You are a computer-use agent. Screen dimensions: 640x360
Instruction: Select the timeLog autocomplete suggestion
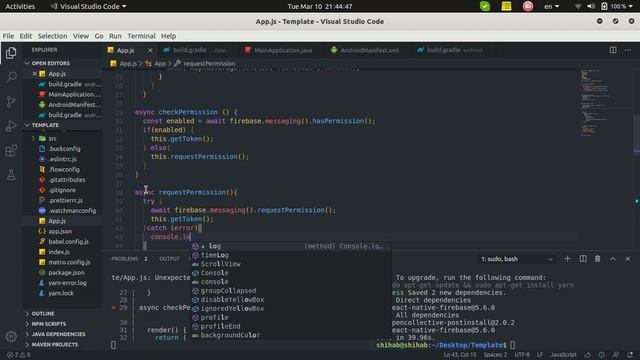click(x=291, y=255)
